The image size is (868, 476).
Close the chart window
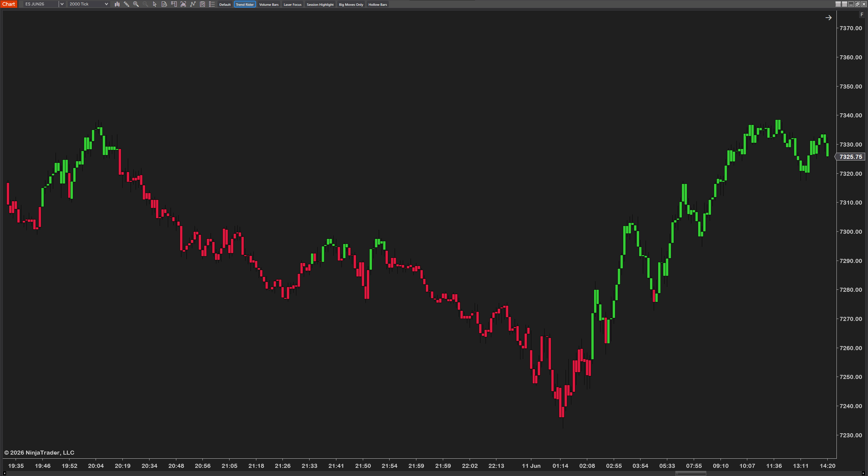click(864, 4)
